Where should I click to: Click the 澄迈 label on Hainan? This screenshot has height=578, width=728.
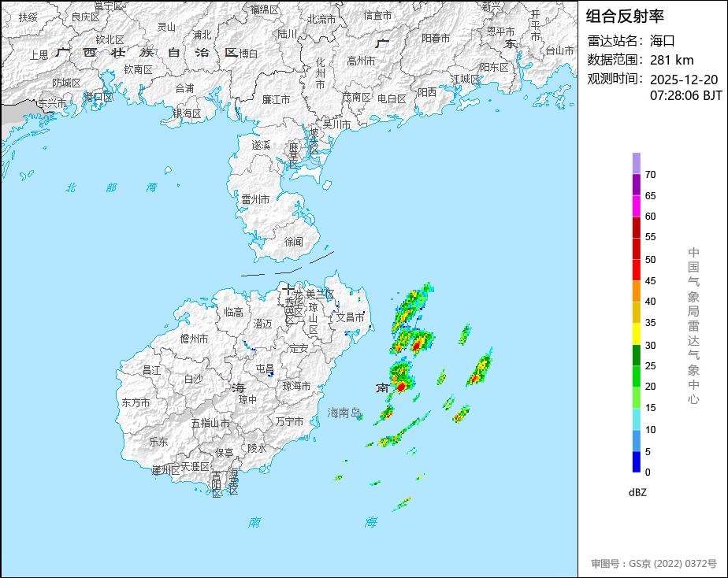tap(263, 324)
